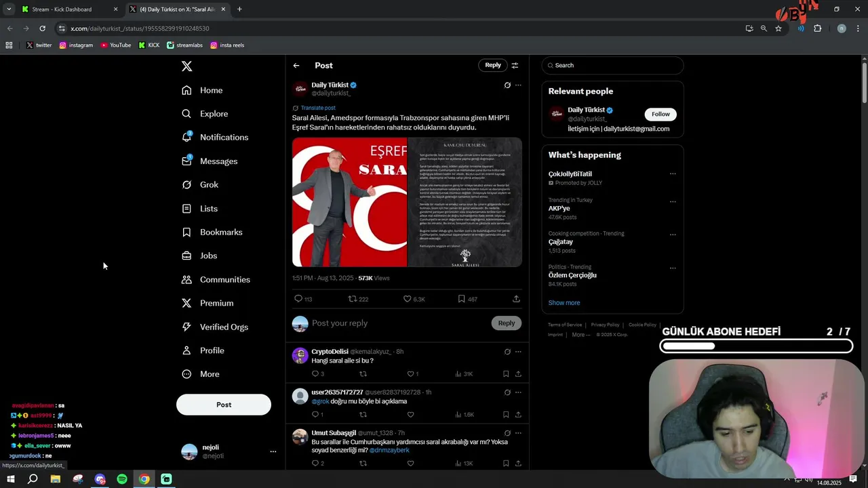This screenshot has height=488, width=868.
Task: Open Windows Start menu
Action: 10,479
